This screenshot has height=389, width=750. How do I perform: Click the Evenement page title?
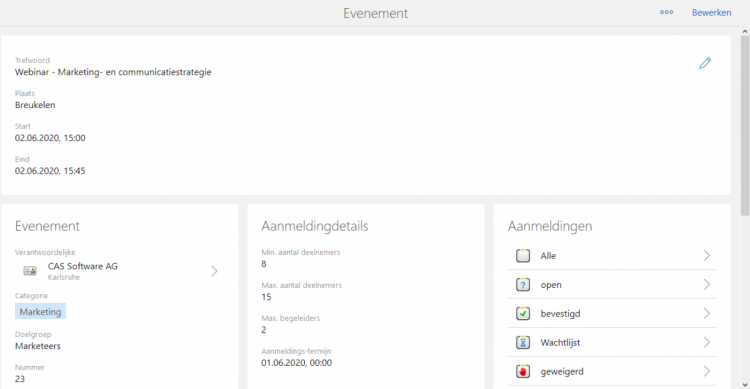click(x=375, y=13)
